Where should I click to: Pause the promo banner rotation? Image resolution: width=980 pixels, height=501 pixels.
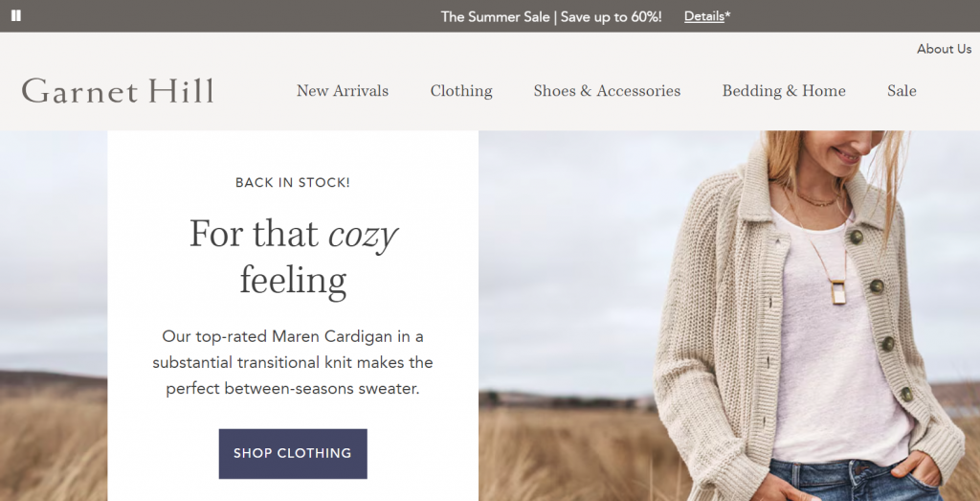click(16, 16)
